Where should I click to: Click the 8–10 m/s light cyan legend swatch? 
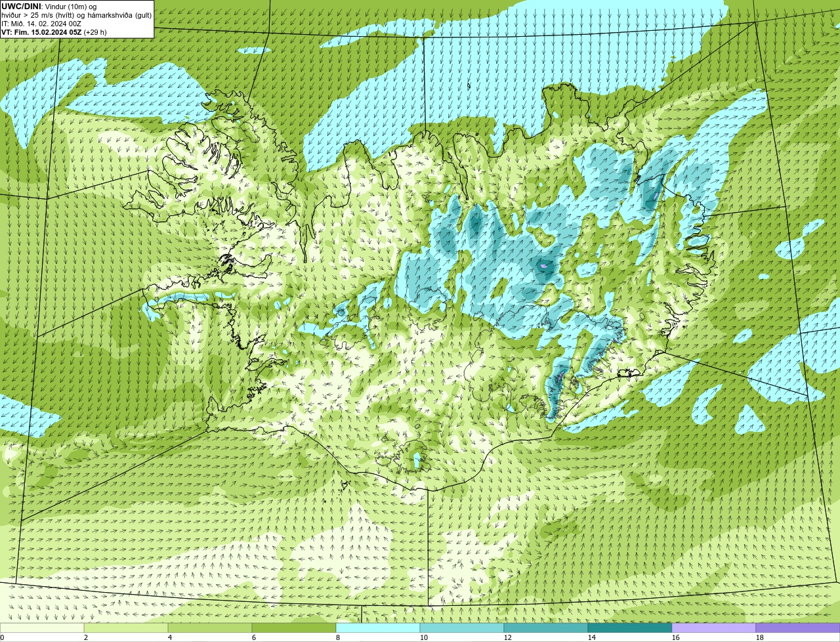click(x=378, y=628)
